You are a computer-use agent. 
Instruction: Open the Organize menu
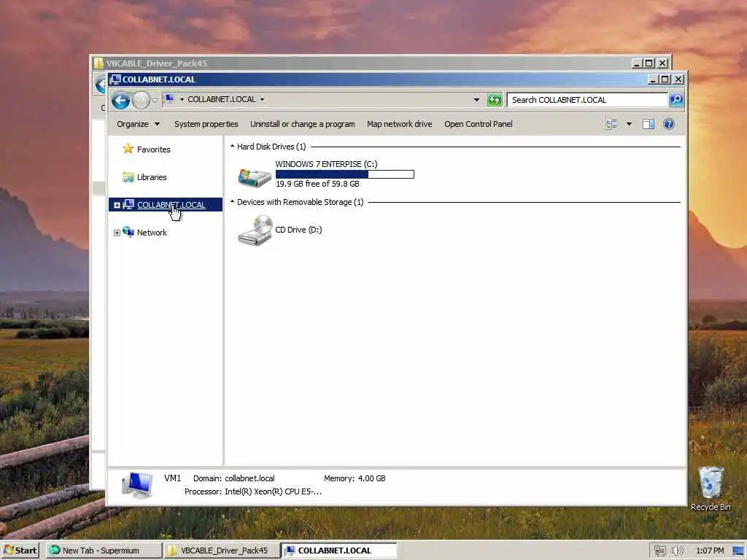(x=138, y=124)
